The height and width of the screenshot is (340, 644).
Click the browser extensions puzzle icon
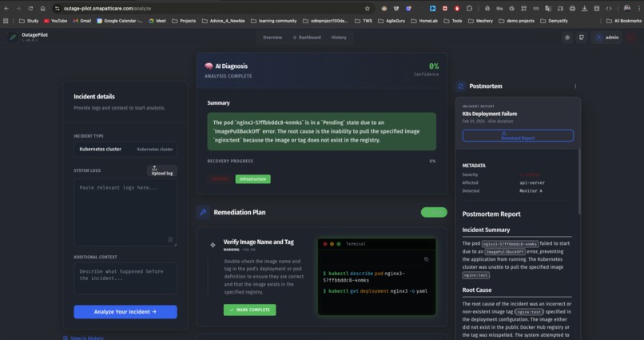(x=469, y=8)
